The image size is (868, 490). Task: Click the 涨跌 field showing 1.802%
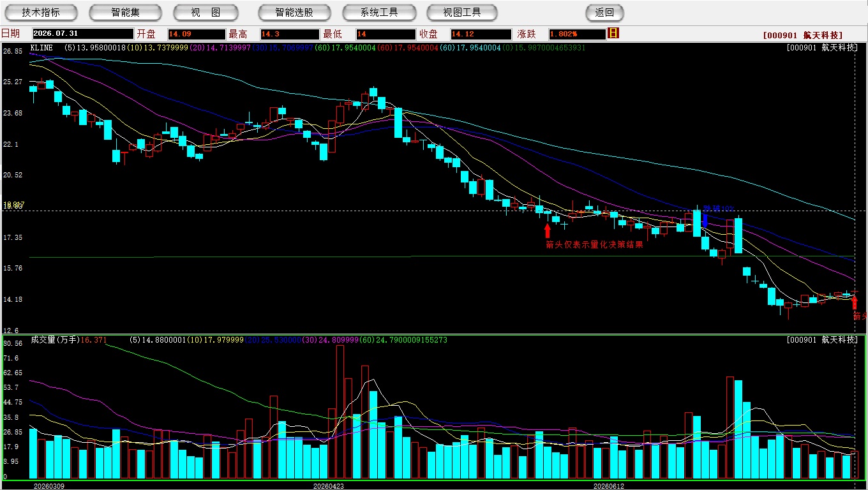coord(576,34)
